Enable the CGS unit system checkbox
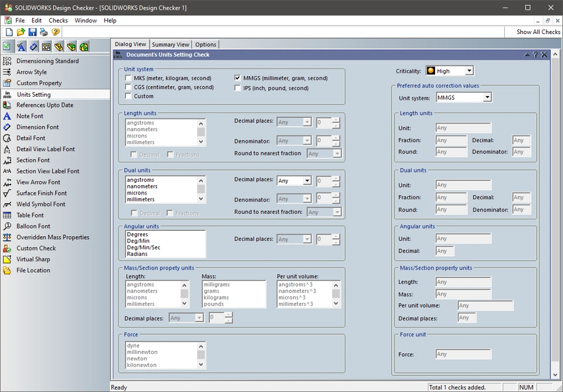Screen dimensions: 563x392 [128, 87]
